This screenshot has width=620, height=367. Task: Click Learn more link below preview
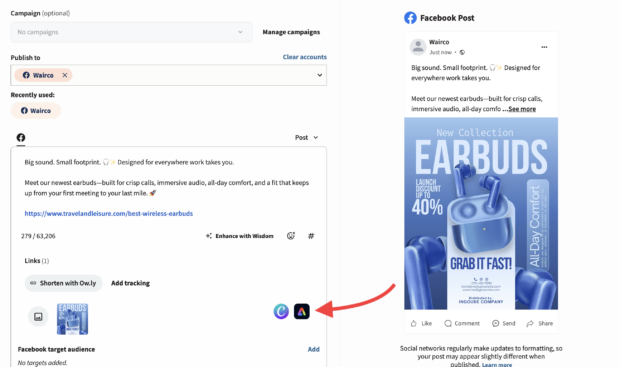tap(497, 364)
